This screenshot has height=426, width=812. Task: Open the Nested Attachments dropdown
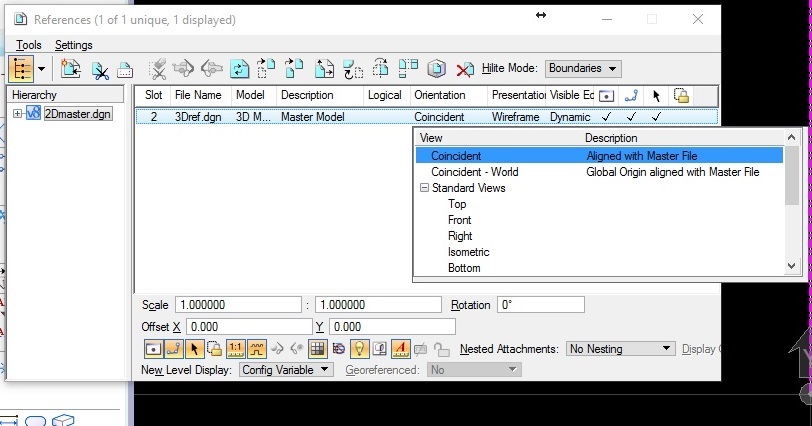coord(620,349)
